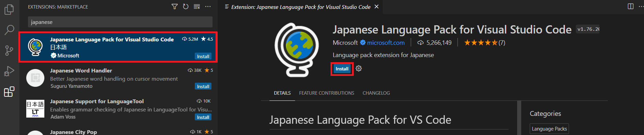Click the Japanese Language Pack for VS Code heading
This screenshot has height=135, width=644.
[x=360, y=120]
